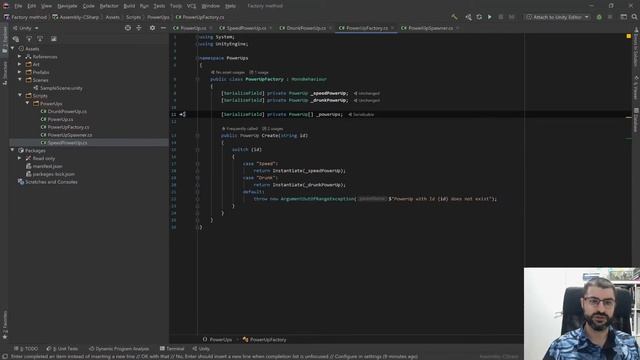
Task: Click the Build Solution hammer icon
Action: pyautogui.click(x=454, y=17)
